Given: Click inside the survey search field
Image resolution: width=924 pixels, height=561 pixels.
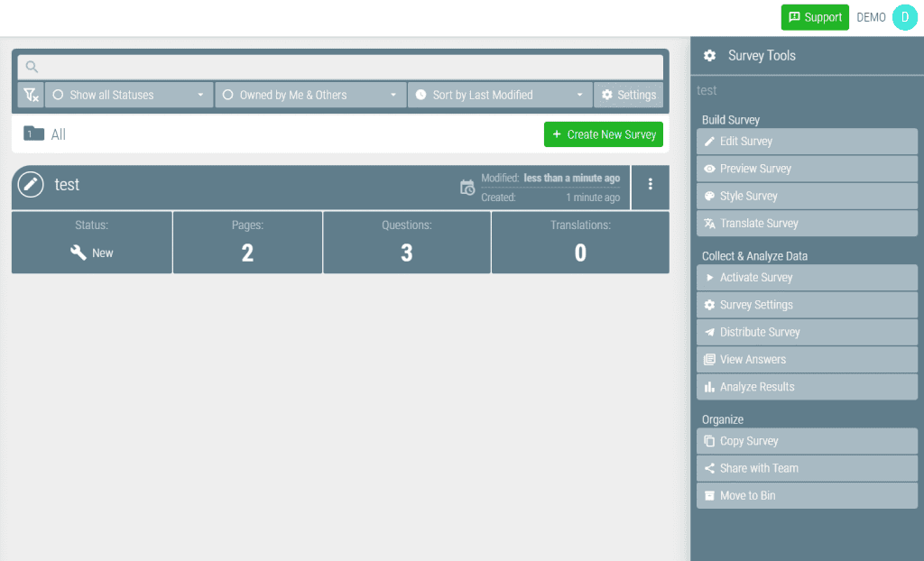Looking at the screenshot, I should click(340, 67).
